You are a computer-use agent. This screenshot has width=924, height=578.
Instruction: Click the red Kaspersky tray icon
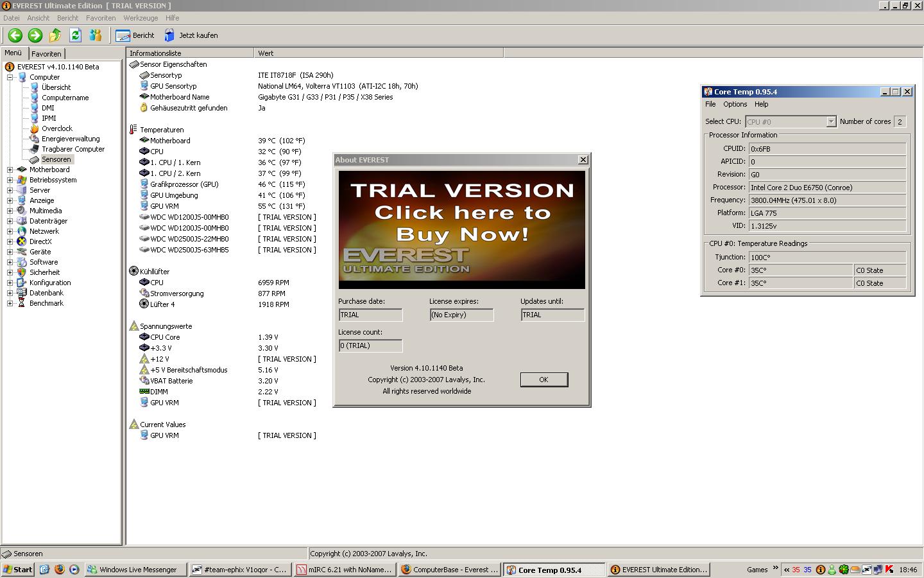889,569
